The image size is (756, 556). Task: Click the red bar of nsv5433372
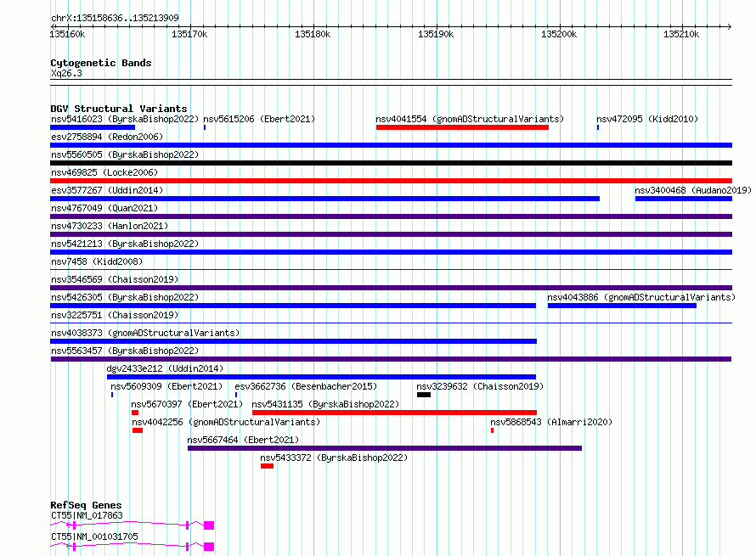point(267,466)
